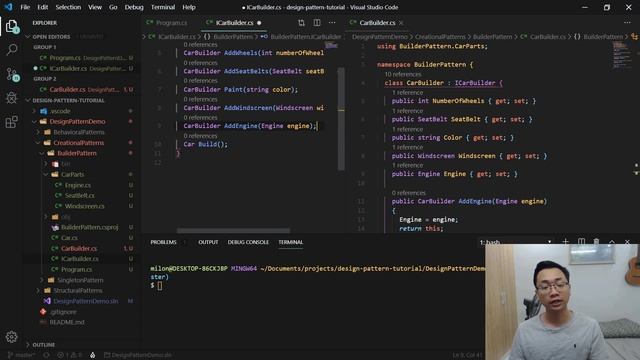640x360 pixels.
Task: Open .gitignore in the explorer tree
Action: tap(63, 312)
